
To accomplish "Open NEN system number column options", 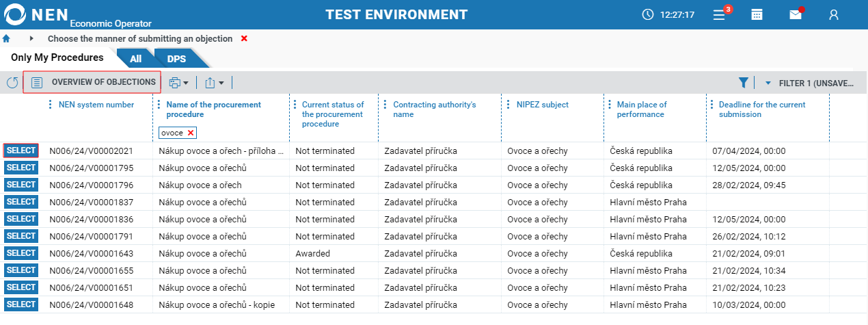I will pyautogui.click(x=50, y=105).
